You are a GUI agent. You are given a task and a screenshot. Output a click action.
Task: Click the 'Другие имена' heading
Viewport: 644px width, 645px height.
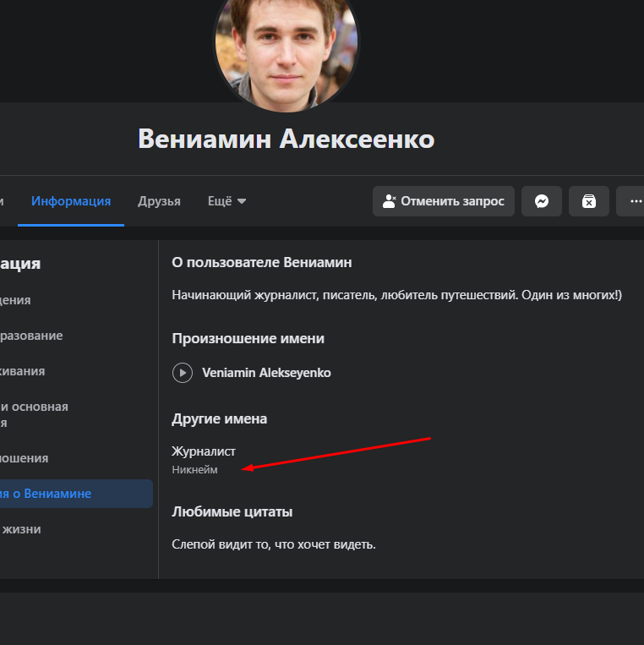point(219,418)
